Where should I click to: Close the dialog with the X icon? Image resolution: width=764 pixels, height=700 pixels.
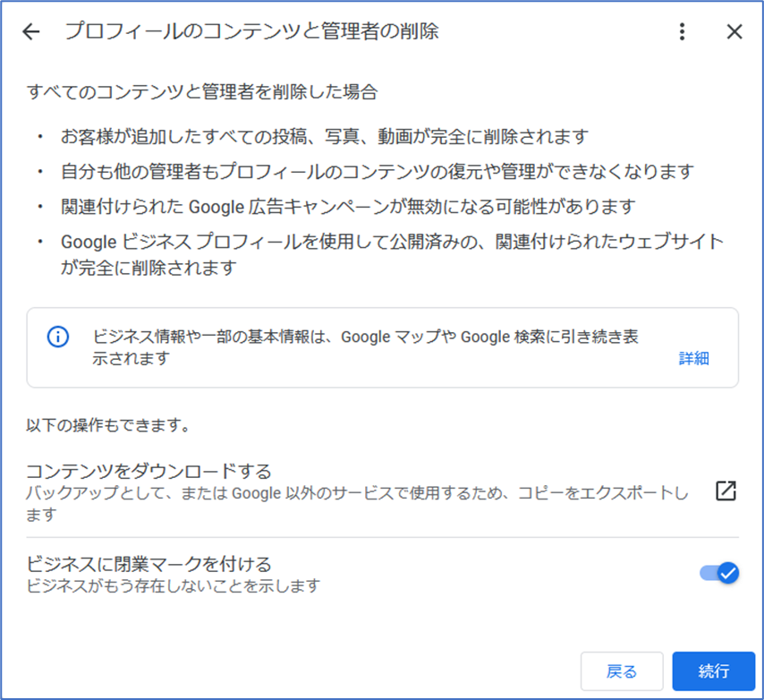click(734, 31)
